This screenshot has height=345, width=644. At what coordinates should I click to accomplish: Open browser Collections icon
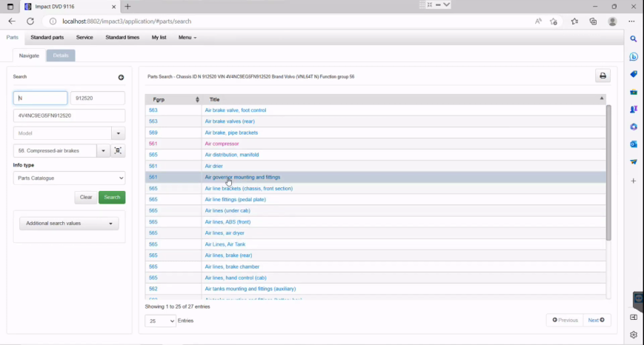(594, 21)
